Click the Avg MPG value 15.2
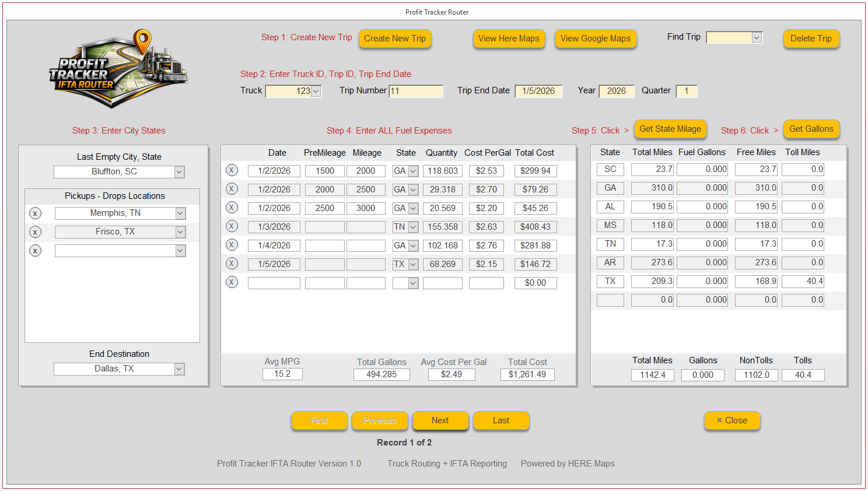Viewport: 868px width, 491px height. (282, 374)
